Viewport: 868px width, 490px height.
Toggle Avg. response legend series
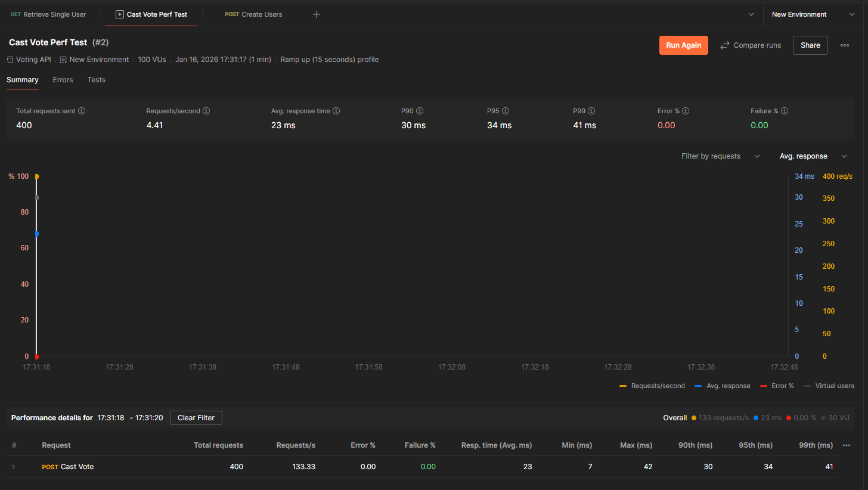click(723, 386)
